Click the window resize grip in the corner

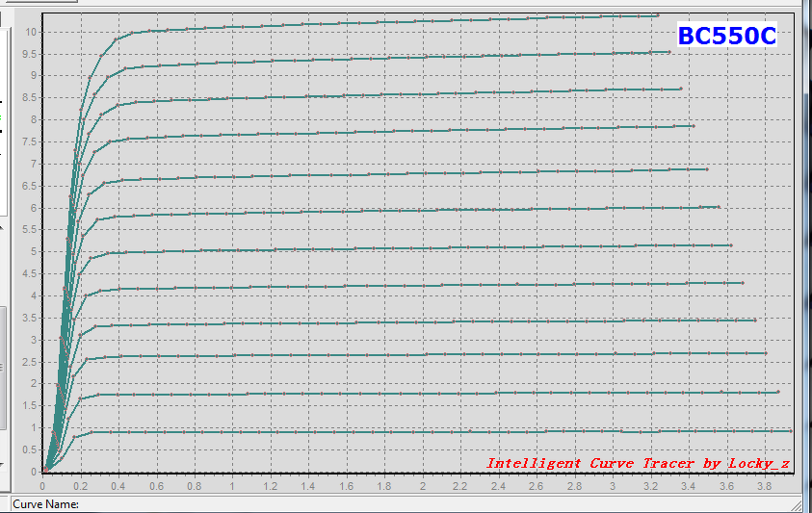804,505
